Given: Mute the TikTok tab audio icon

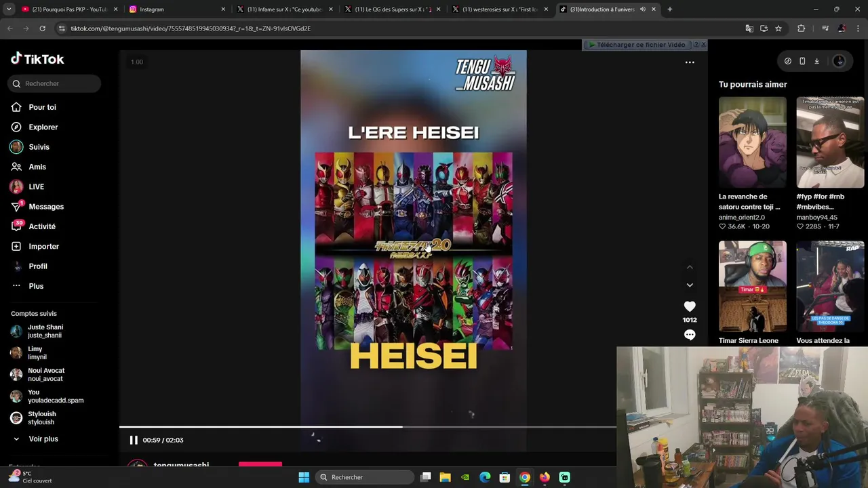Looking at the screenshot, I should pyautogui.click(x=642, y=9).
